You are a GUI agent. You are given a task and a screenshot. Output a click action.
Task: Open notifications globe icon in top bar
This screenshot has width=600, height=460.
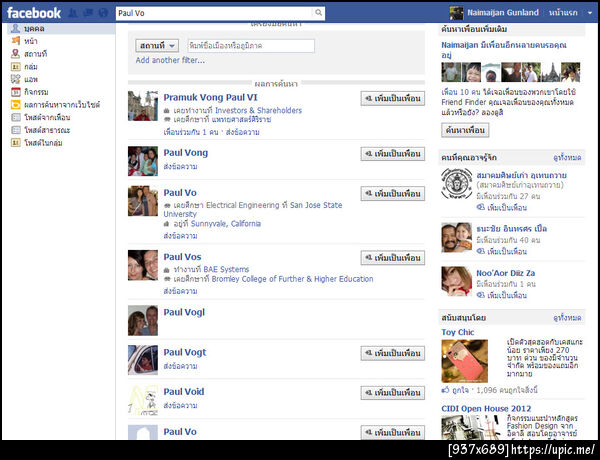click(x=103, y=13)
